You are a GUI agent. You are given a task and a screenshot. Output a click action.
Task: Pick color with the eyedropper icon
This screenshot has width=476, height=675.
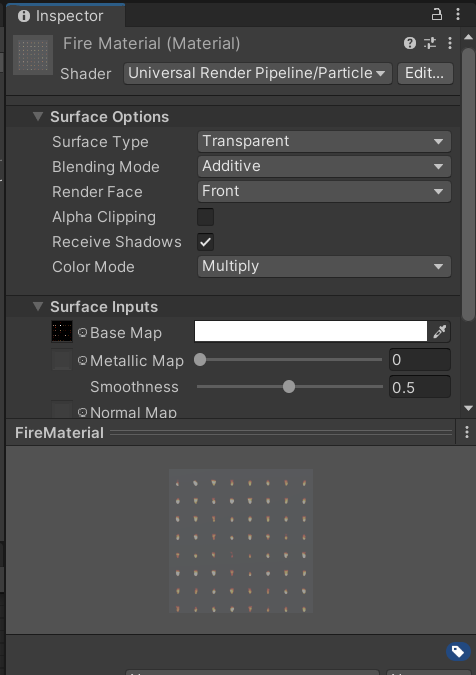point(439,331)
